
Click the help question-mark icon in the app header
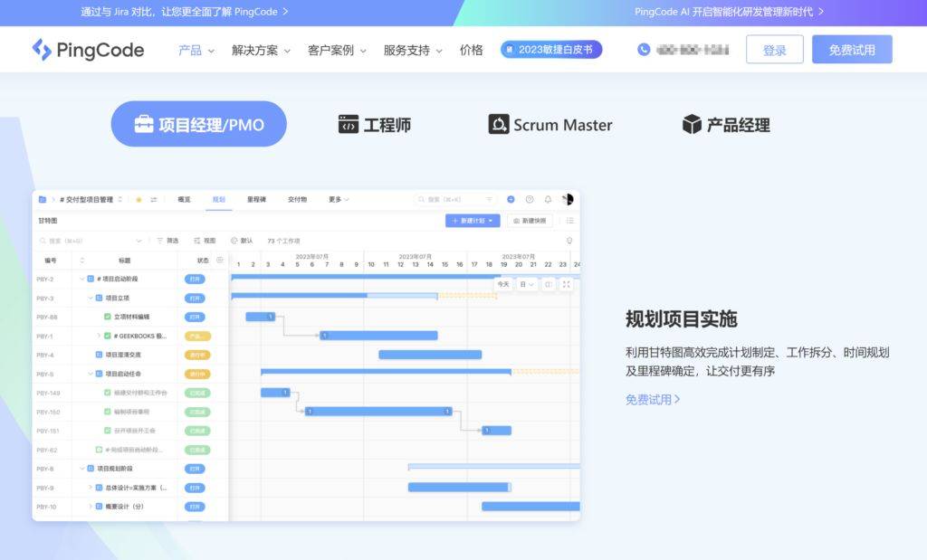[x=530, y=198]
